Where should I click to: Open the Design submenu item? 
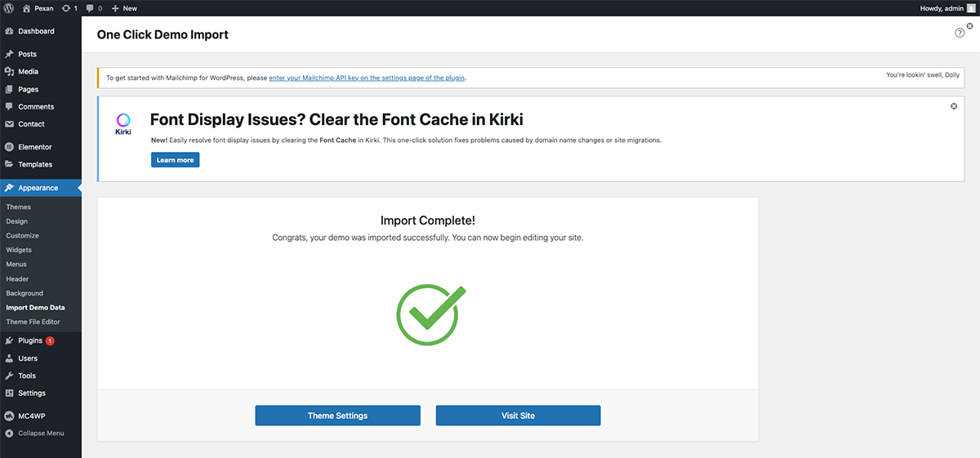click(x=16, y=221)
